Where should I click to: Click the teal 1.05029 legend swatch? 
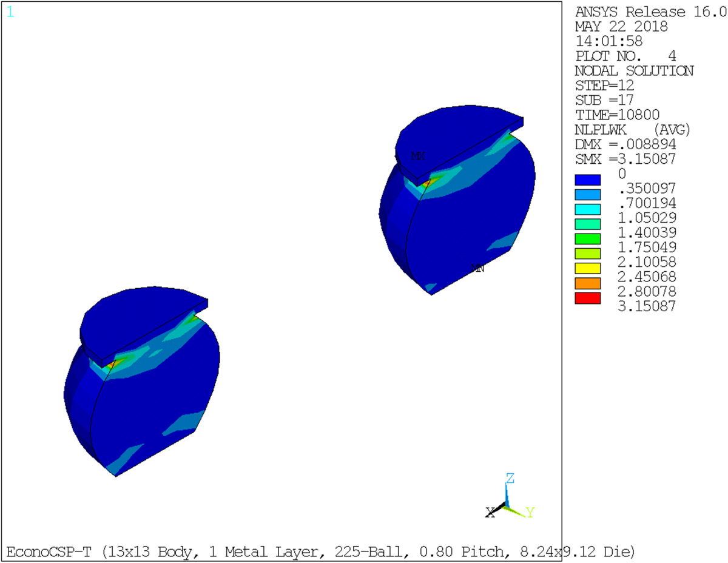(x=588, y=224)
